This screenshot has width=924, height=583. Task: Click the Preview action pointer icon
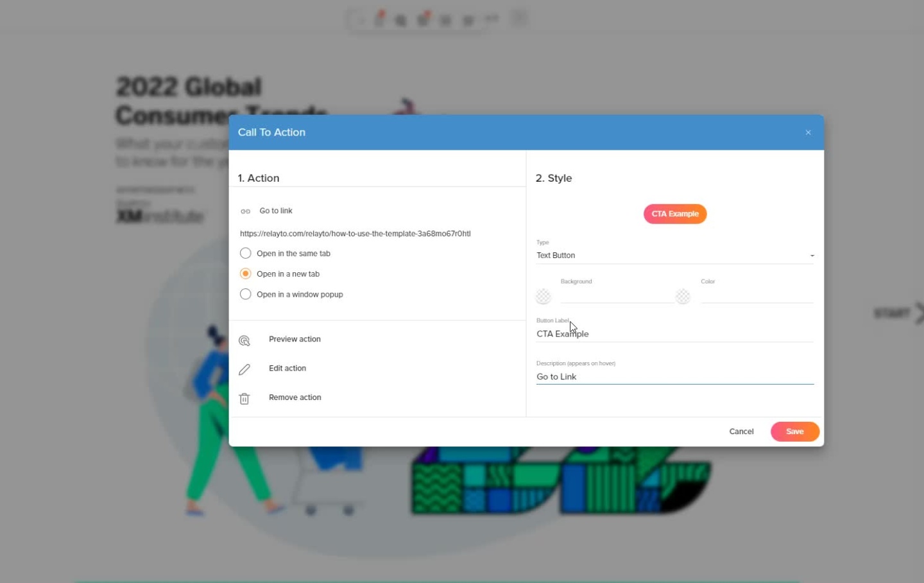click(x=244, y=340)
